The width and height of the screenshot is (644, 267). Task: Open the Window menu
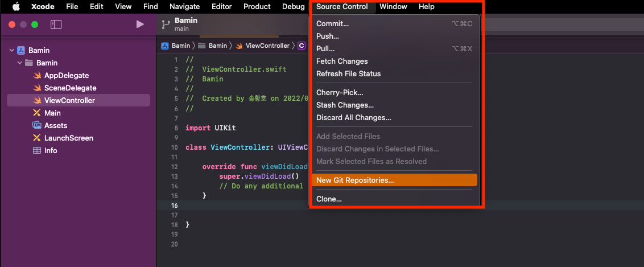(393, 7)
